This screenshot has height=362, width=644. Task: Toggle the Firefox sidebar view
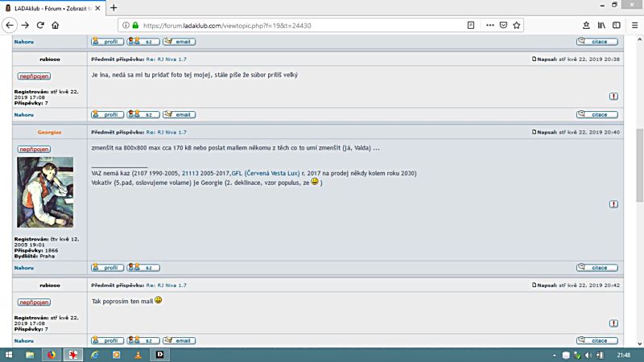tap(616, 25)
